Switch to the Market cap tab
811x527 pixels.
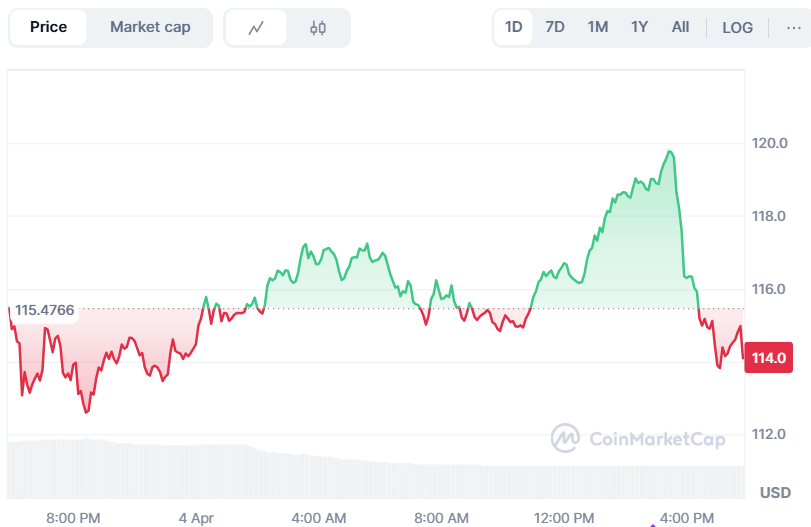click(150, 27)
